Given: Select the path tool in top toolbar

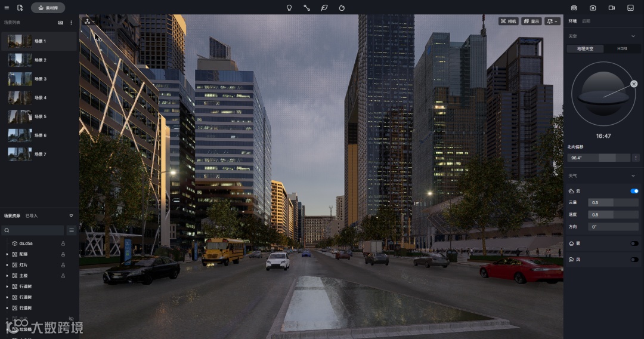Looking at the screenshot, I should click(307, 8).
